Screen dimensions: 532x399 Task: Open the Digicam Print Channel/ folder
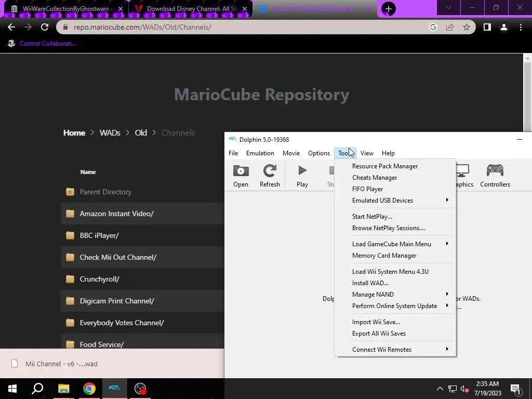117,301
